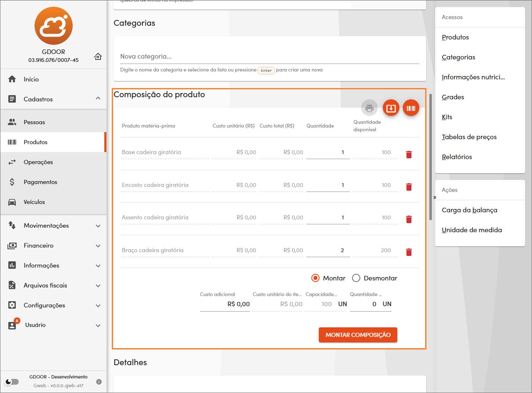Open Pessoas in the sidebar
Viewport: 532px width, 393px height.
pyautogui.click(x=34, y=122)
